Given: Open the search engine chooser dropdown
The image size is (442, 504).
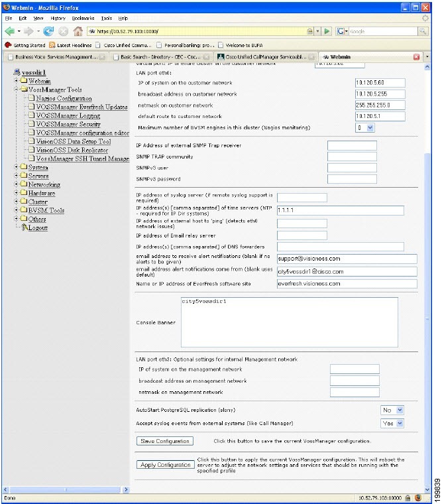Looking at the screenshot, I should (342, 31).
